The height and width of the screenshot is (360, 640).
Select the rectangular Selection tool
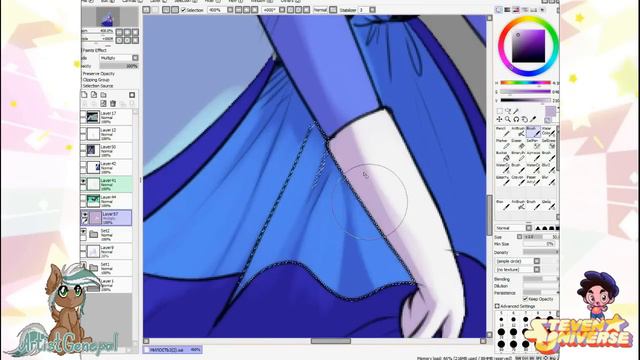click(x=500, y=111)
